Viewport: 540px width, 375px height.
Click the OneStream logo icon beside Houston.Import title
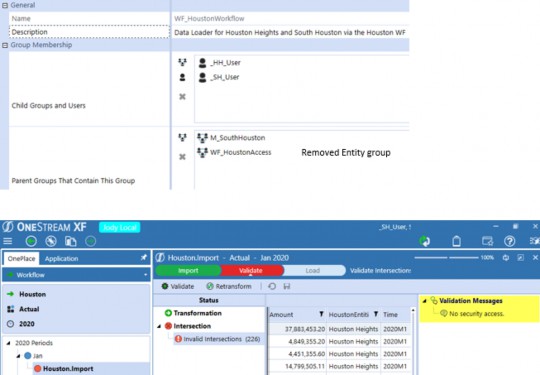(x=160, y=258)
